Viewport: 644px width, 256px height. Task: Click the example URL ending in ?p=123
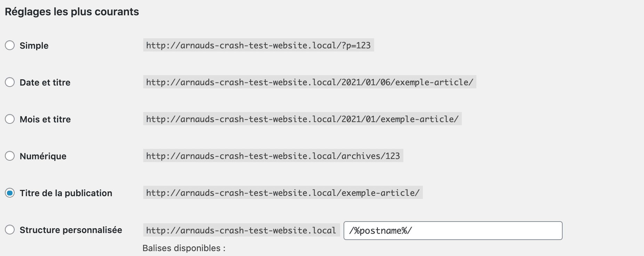pyautogui.click(x=258, y=45)
